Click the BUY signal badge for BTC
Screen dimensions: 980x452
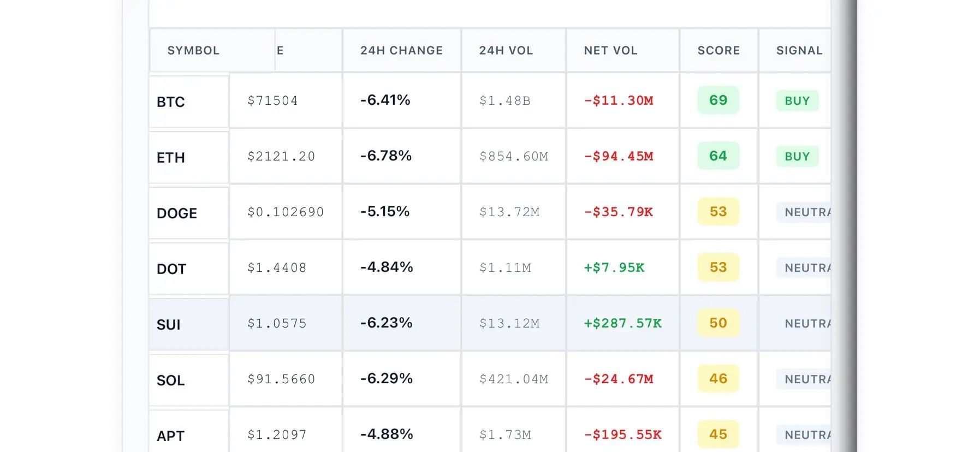pyautogui.click(x=797, y=101)
